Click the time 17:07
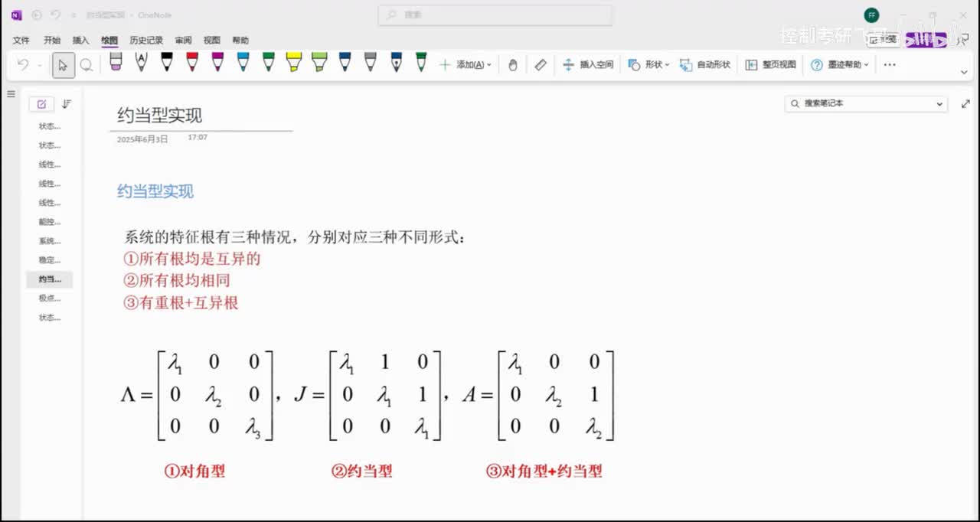Image resolution: width=980 pixels, height=522 pixels. point(198,137)
